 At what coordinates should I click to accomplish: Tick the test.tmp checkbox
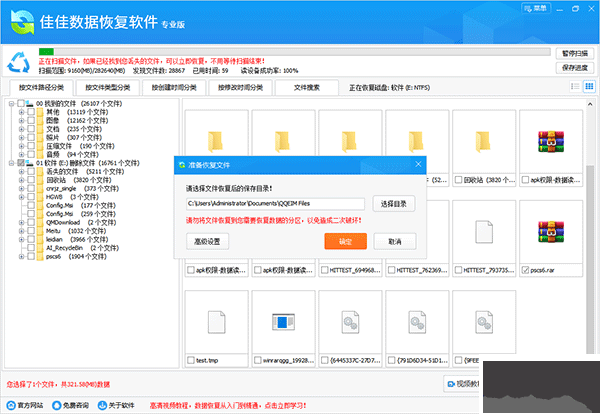(x=190, y=359)
